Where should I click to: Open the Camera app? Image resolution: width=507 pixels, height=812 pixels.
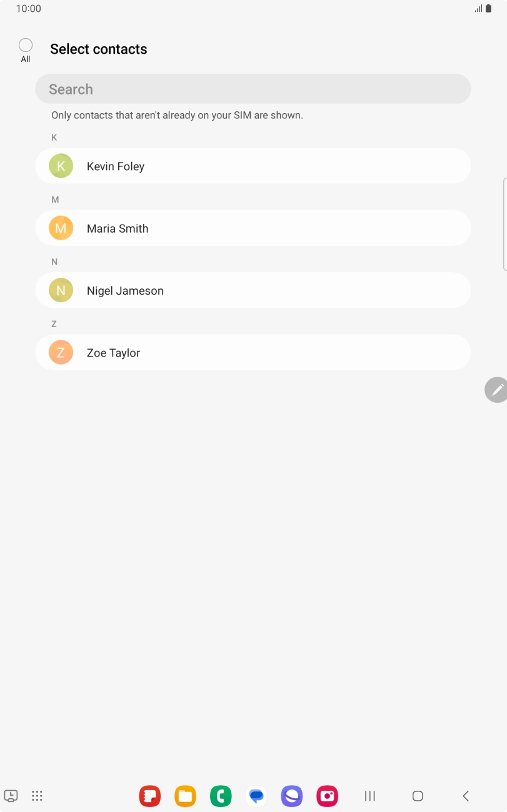point(328,796)
